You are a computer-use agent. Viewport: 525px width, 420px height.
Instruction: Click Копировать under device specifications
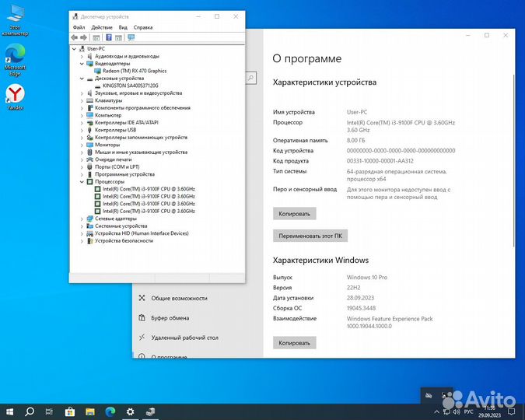pos(294,214)
